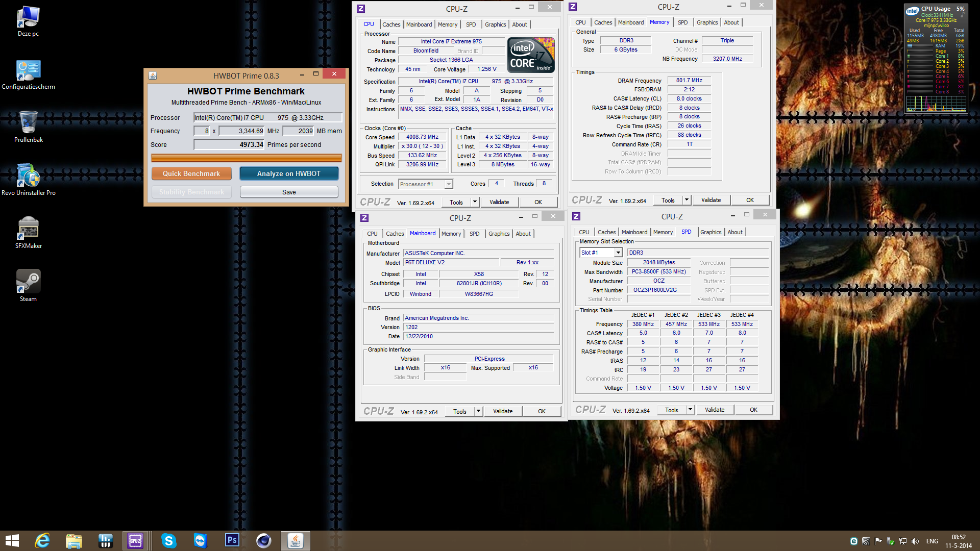
Task: Click the Windows Start button
Action: click(12, 541)
